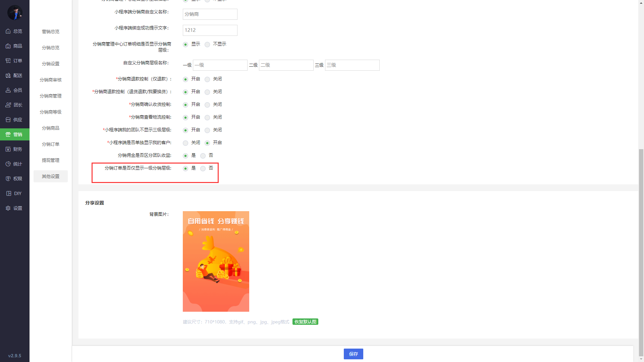Select the 会员 members icon

click(x=8, y=90)
